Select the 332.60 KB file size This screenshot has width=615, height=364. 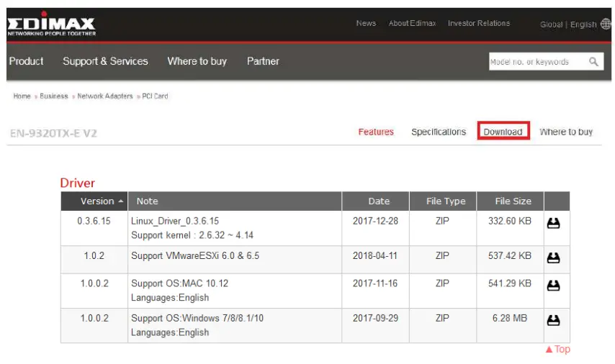pos(509,221)
